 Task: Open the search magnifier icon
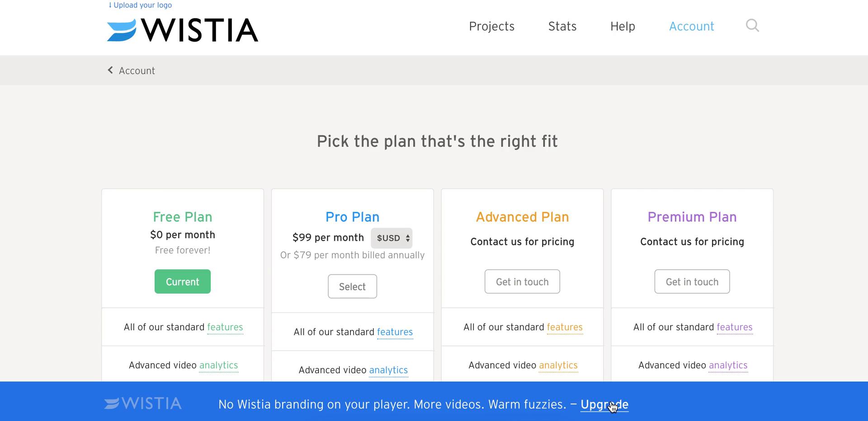(x=752, y=26)
